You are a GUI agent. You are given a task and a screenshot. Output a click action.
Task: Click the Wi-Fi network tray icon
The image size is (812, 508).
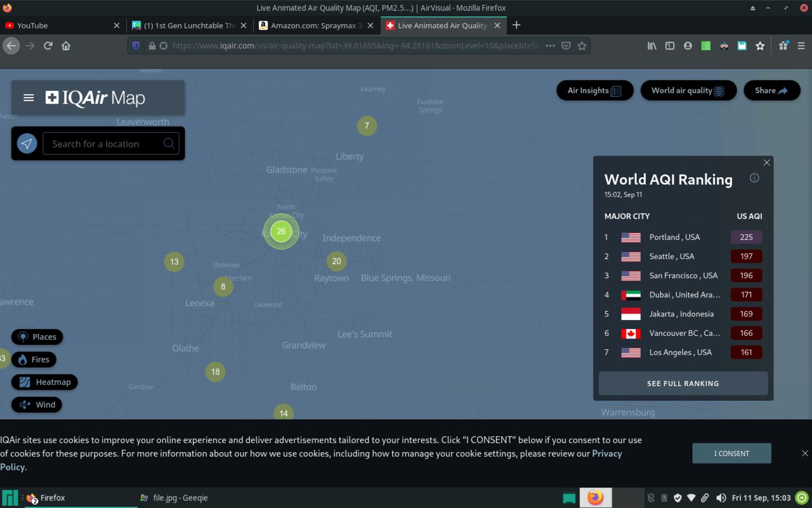pos(691,498)
